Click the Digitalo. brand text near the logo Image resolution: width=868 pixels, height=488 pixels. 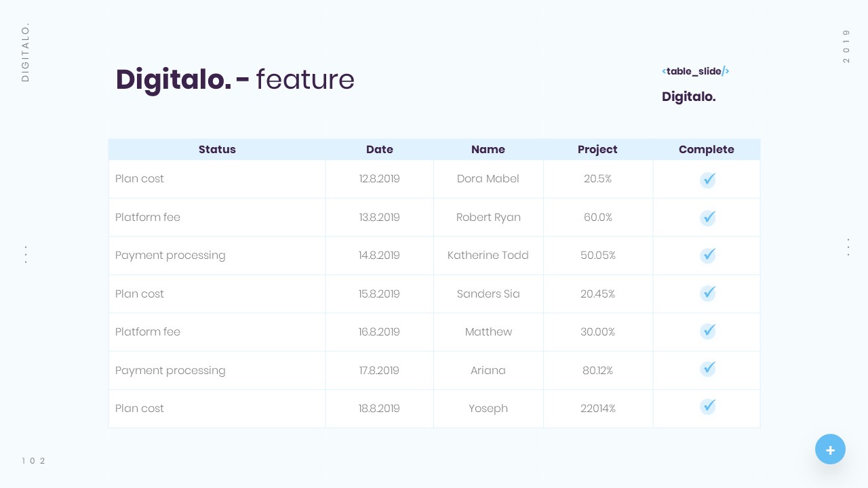click(689, 97)
